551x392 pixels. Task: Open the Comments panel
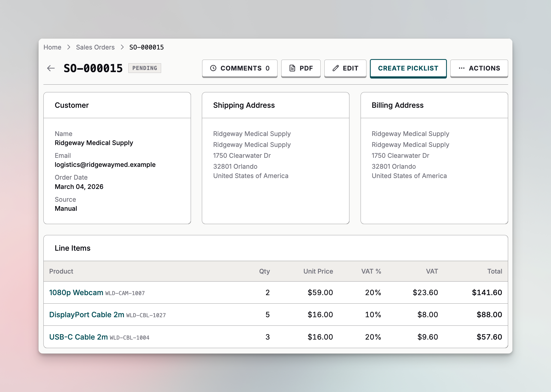[239, 68]
